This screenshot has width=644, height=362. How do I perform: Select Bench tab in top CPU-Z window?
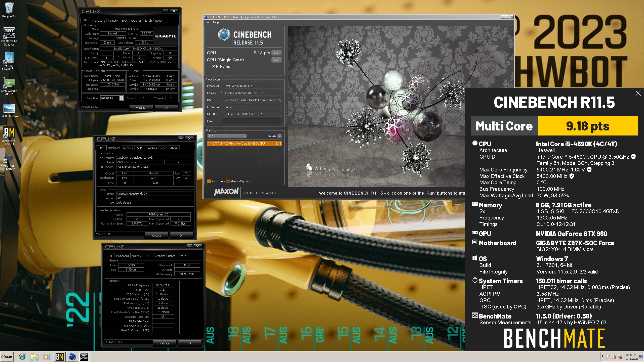(x=148, y=21)
